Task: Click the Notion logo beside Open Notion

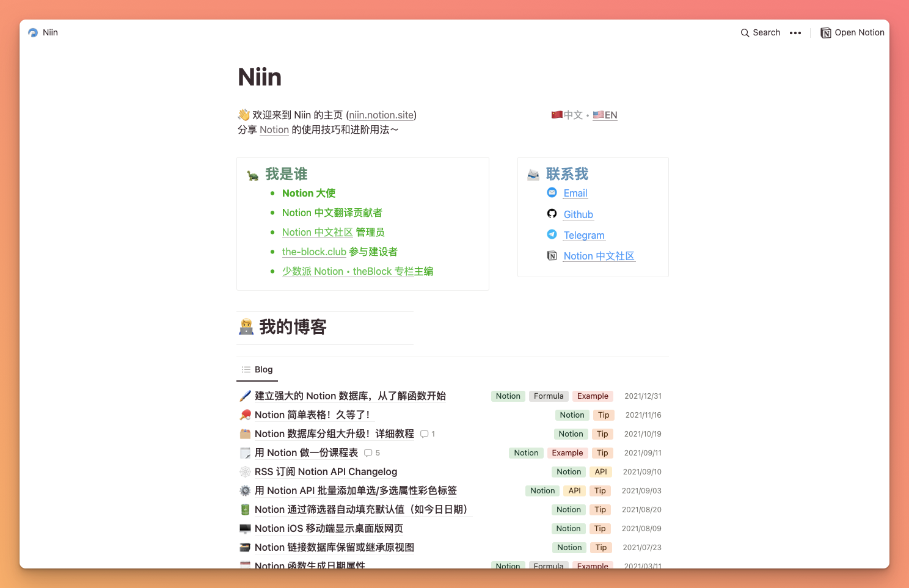Action: pyautogui.click(x=825, y=32)
